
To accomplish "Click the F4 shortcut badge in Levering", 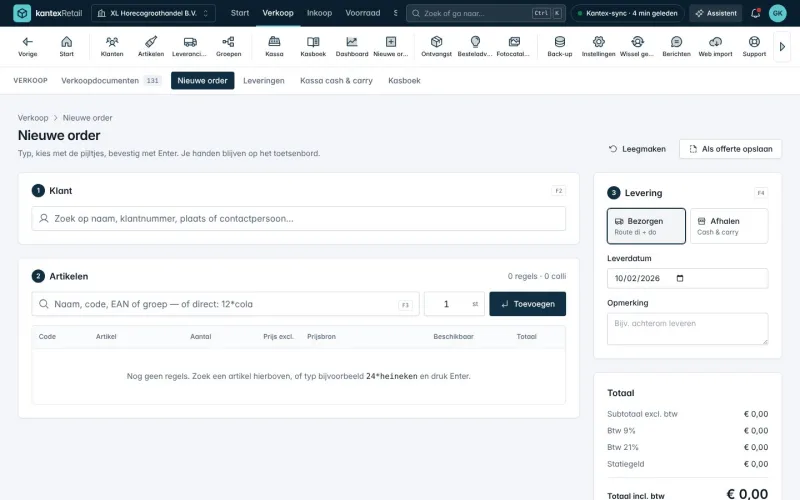I will 761,193.
